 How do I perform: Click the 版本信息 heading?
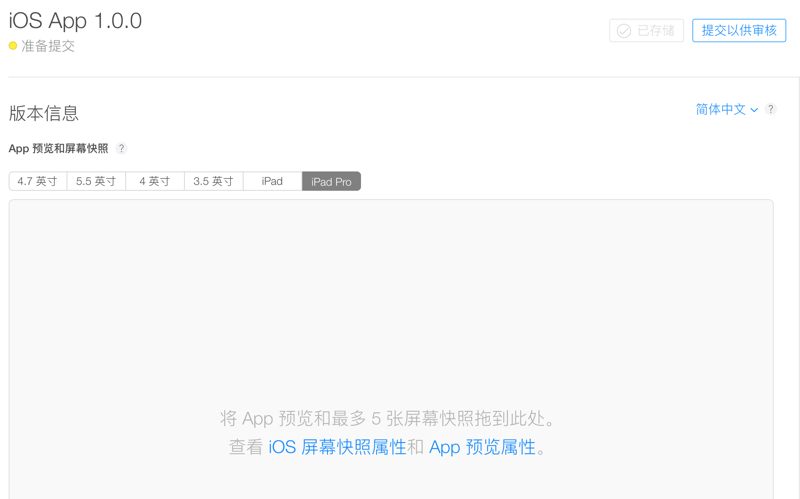(x=44, y=113)
